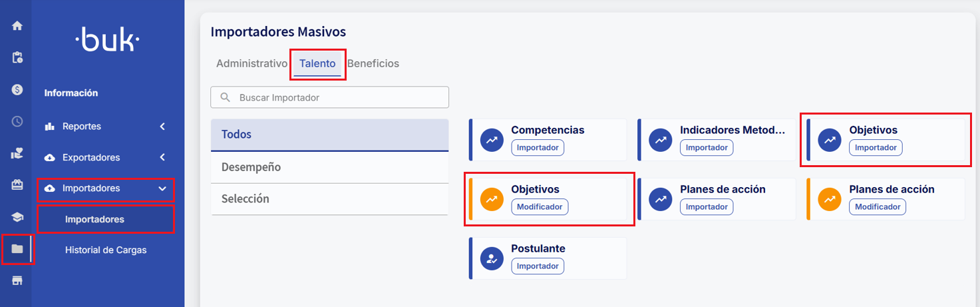The height and width of the screenshot is (307, 980).
Task: Select the Selección category filter
Action: coord(329,199)
